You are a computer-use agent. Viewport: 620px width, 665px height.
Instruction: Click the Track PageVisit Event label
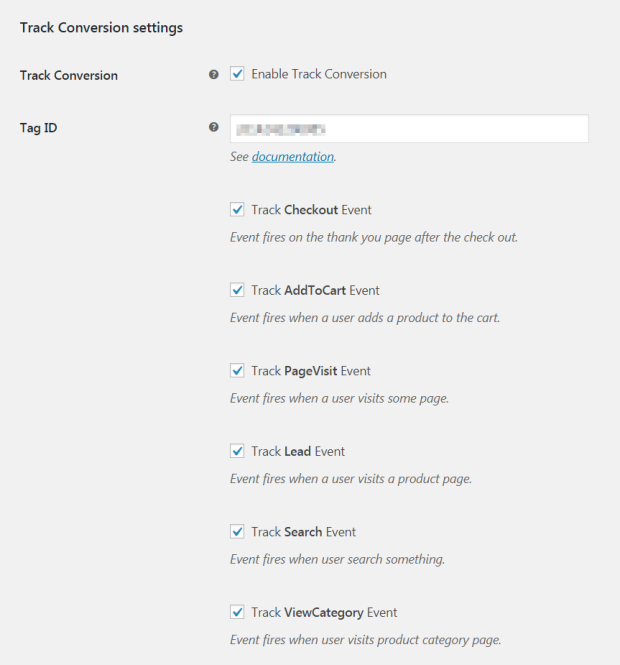(x=311, y=371)
